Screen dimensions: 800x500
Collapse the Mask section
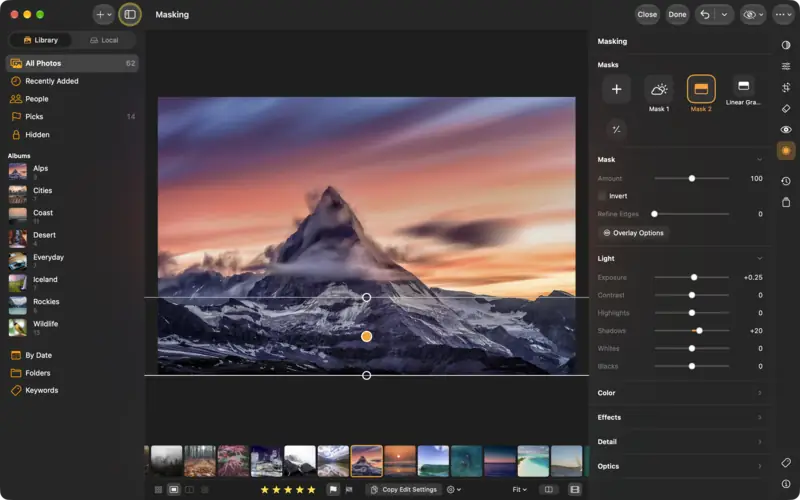click(759, 160)
